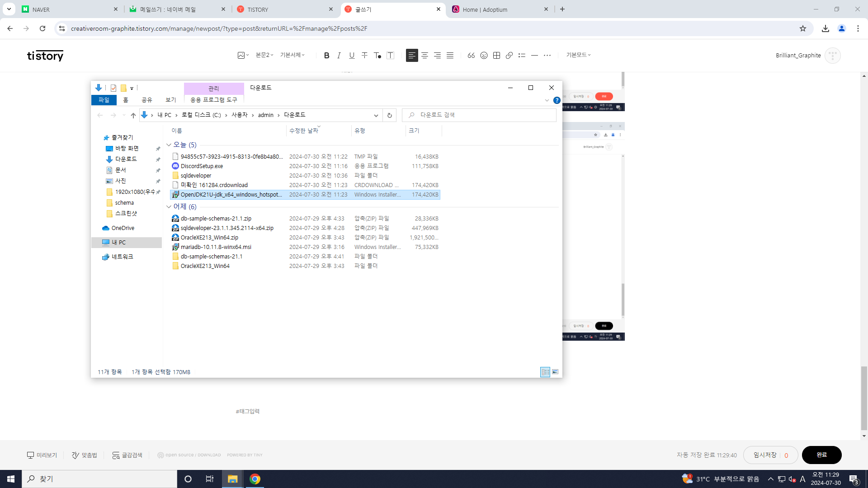Open Chrome downloads icon
Viewport: 868px width, 488px height.
click(825, 28)
